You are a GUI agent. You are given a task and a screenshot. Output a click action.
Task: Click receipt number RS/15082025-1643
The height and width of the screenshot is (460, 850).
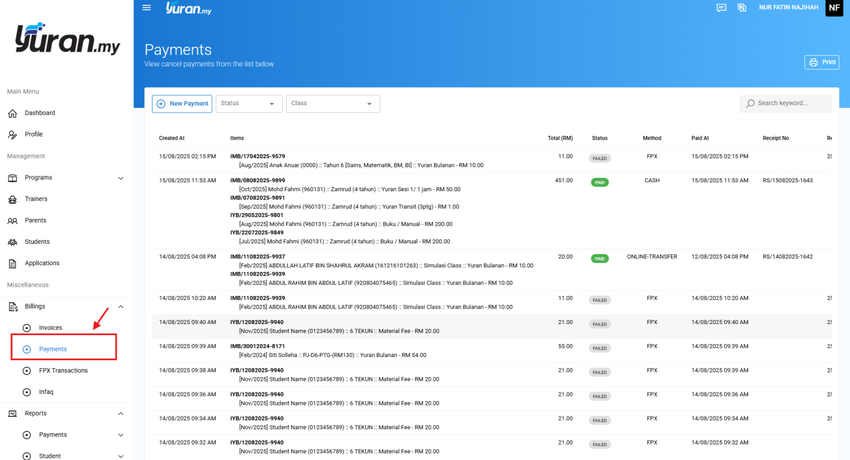click(788, 180)
